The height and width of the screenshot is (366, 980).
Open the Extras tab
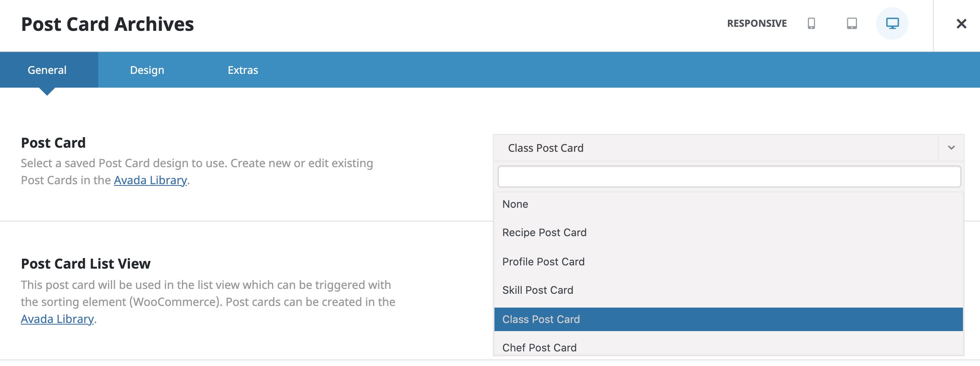tap(243, 70)
